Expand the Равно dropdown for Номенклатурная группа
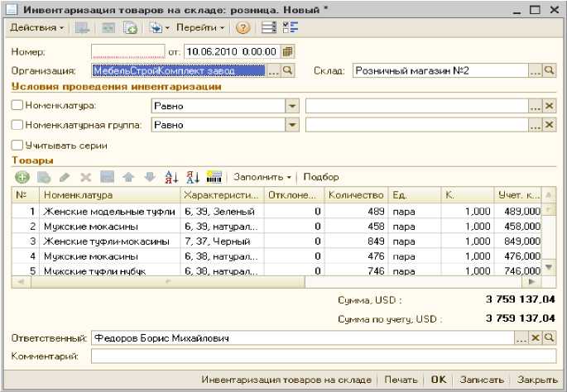The width and height of the screenshot is (567, 392). click(291, 125)
